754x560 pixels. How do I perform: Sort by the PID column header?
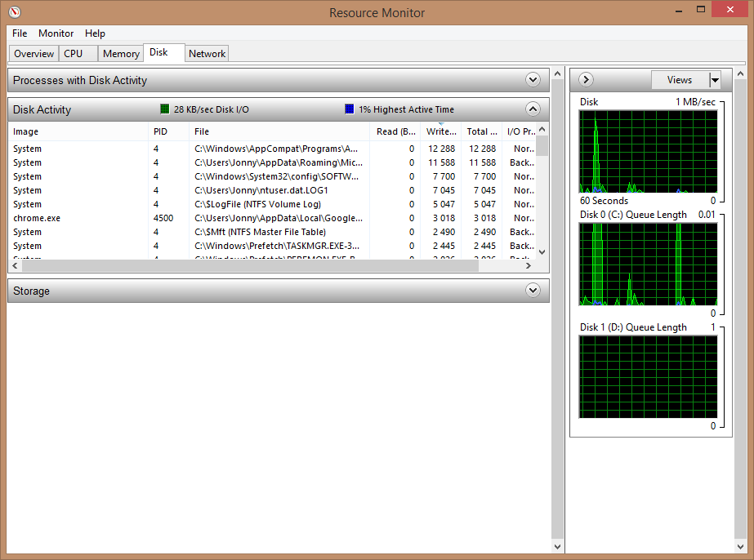tap(168, 131)
